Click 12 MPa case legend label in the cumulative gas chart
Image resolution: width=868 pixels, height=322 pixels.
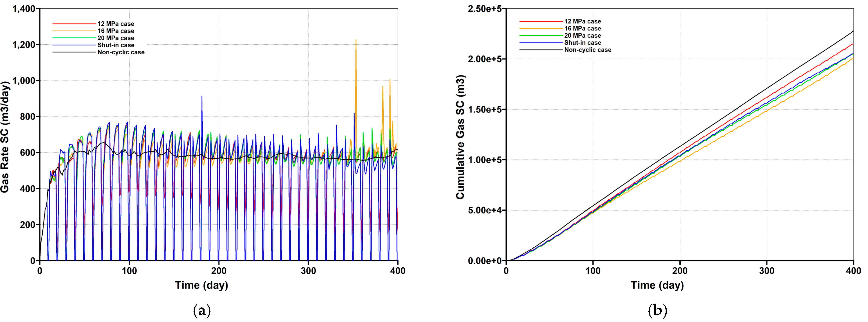(x=583, y=22)
